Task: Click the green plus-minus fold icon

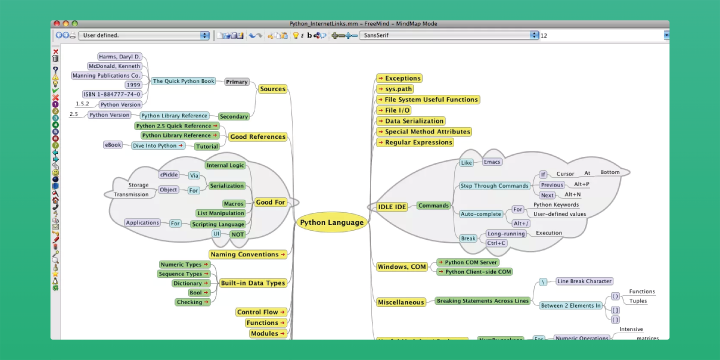Action: pos(338,35)
